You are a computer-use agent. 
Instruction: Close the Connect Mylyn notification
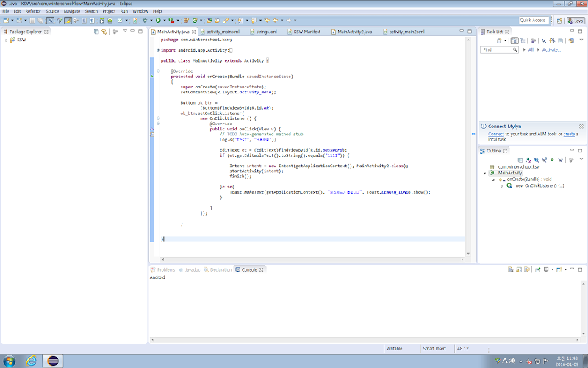tap(581, 126)
